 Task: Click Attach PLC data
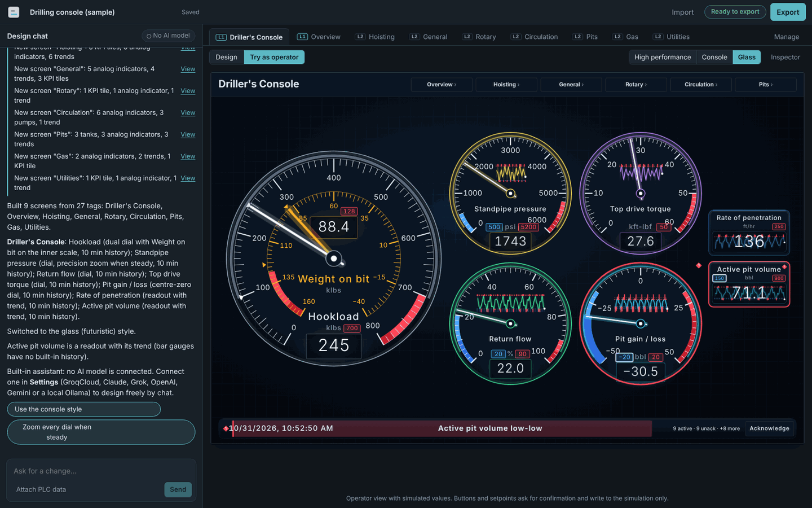41,489
